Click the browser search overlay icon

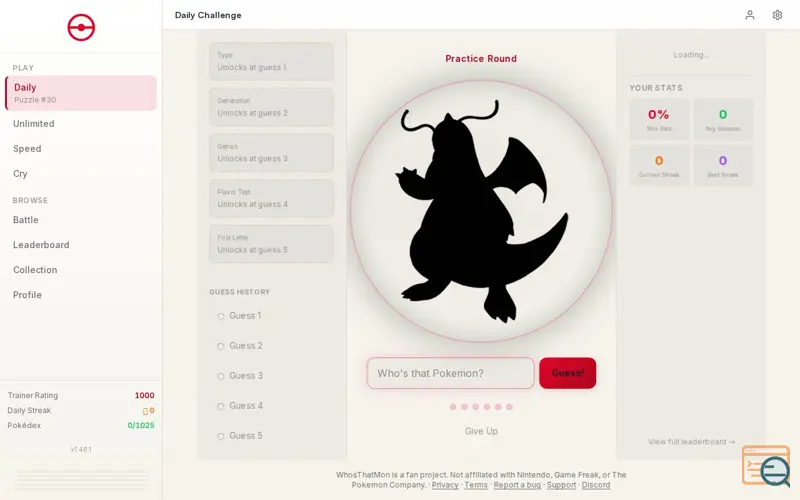[x=766, y=466]
